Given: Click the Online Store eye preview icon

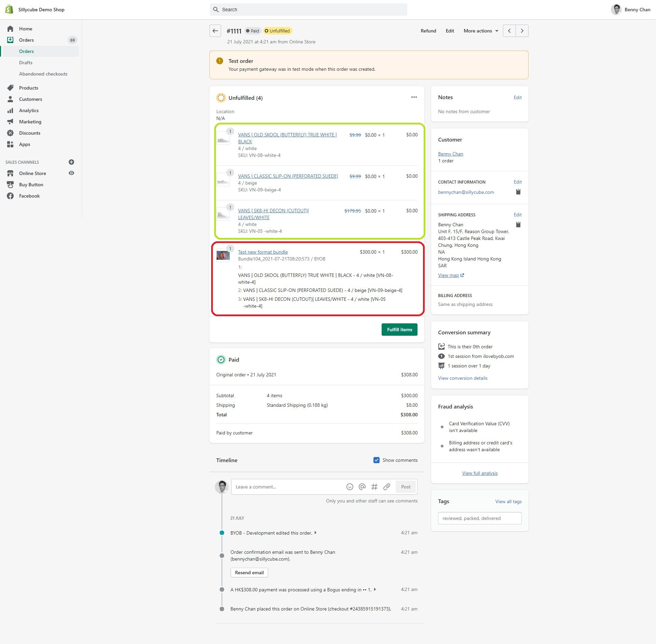Looking at the screenshot, I should click(71, 173).
